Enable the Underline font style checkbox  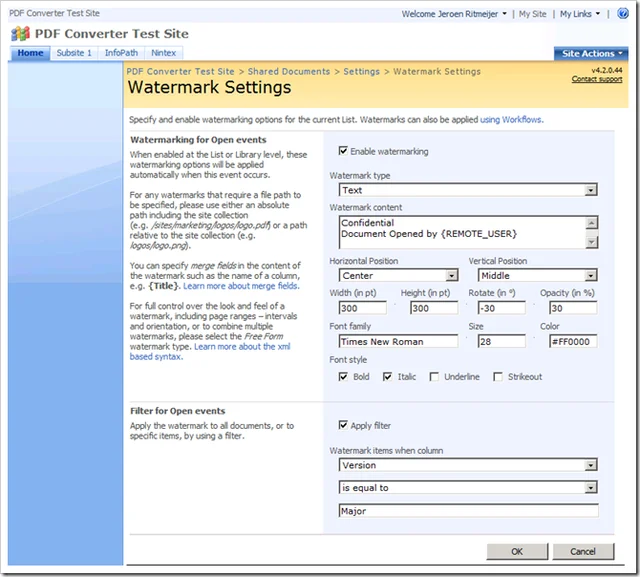click(x=434, y=377)
